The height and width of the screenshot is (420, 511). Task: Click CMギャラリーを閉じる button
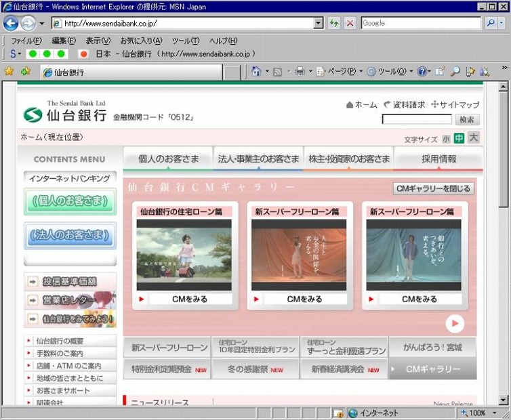tap(433, 188)
